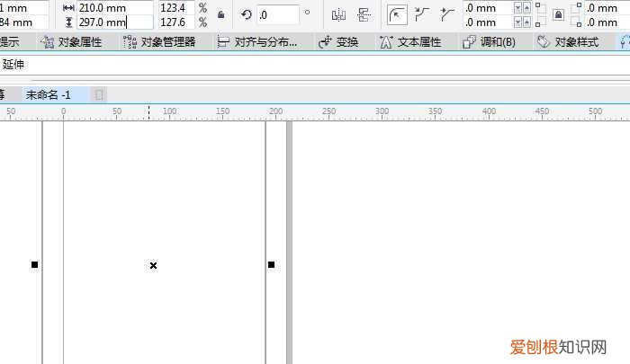Image resolution: width=630 pixels, height=364 pixels.
Task: Click the rotation angle icon
Action: click(247, 14)
